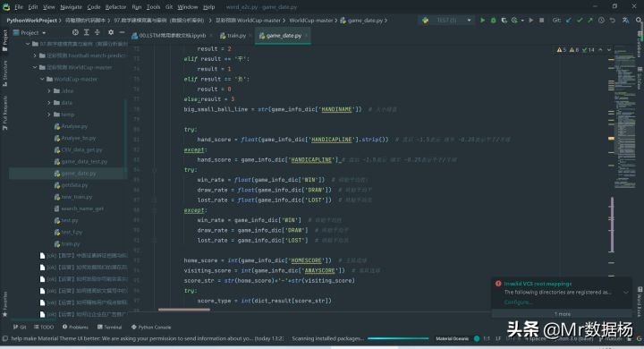Open the run configuration dropdown TEST
Viewport: 644px width, 349px height.
[x=446, y=21]
